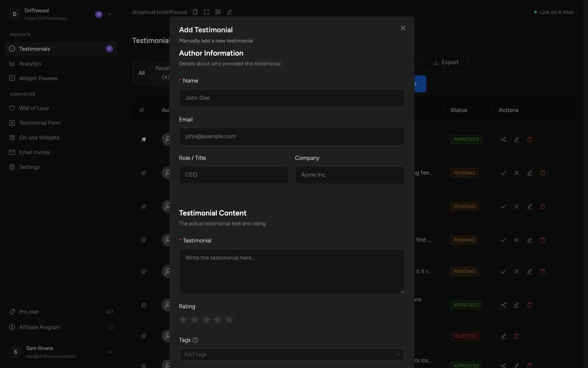The image size is (588, 368).
Task: Click the Driftwood workspace avatar
Action: [x=14, y=14]
